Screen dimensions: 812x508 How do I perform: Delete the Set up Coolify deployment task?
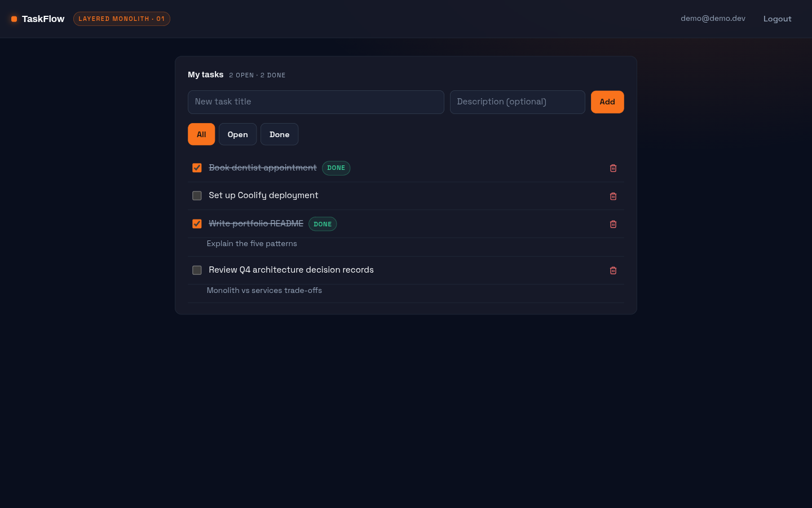tap(613, 196)
